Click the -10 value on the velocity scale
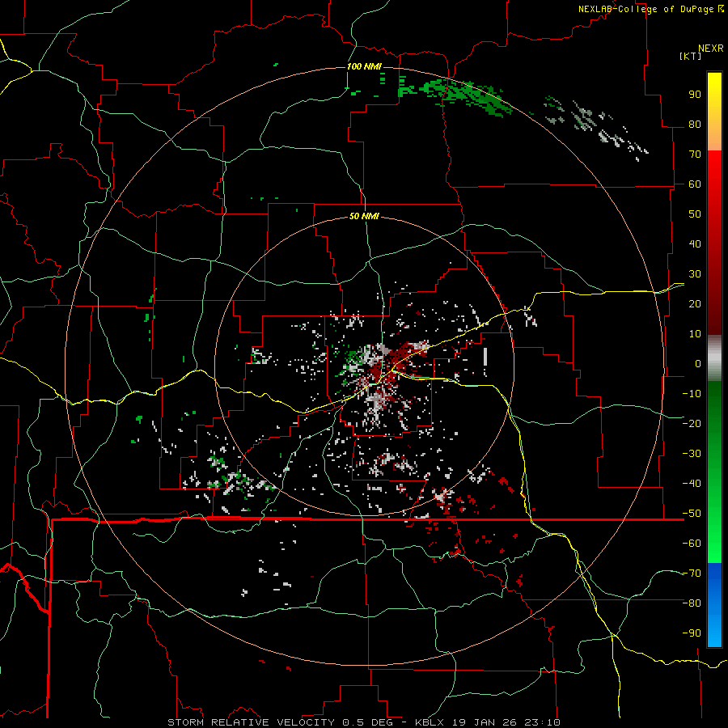The width and height of the screenshot is (728, 728). 692,394
